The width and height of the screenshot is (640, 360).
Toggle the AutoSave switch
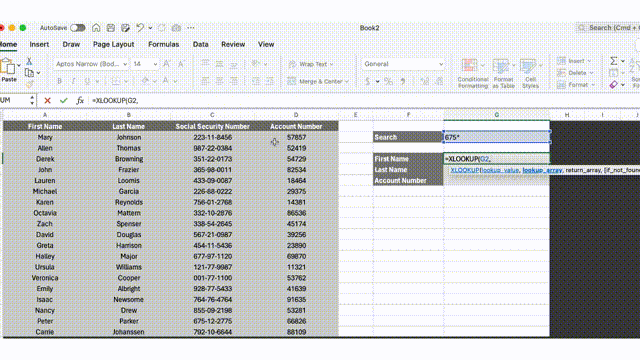[x=78, y=28]
